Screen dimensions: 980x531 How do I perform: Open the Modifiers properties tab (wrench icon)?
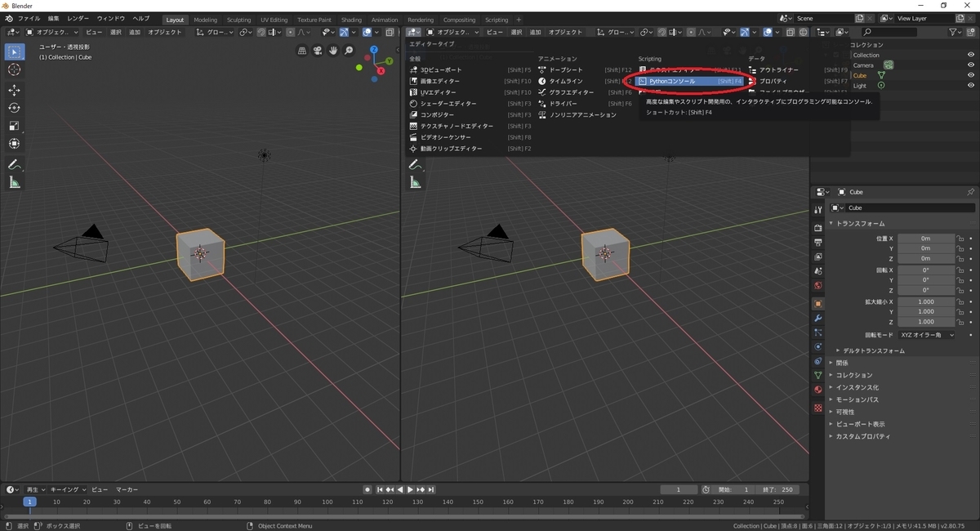point(817,318)
